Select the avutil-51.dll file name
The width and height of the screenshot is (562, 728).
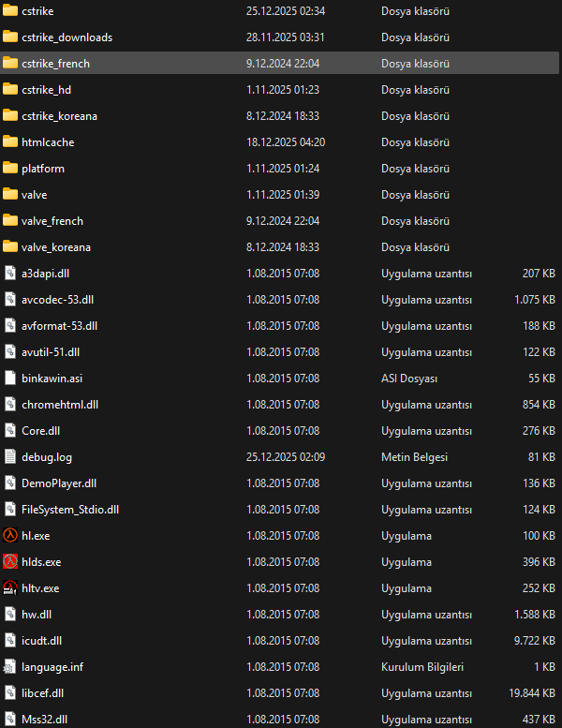tap(51, 352)
